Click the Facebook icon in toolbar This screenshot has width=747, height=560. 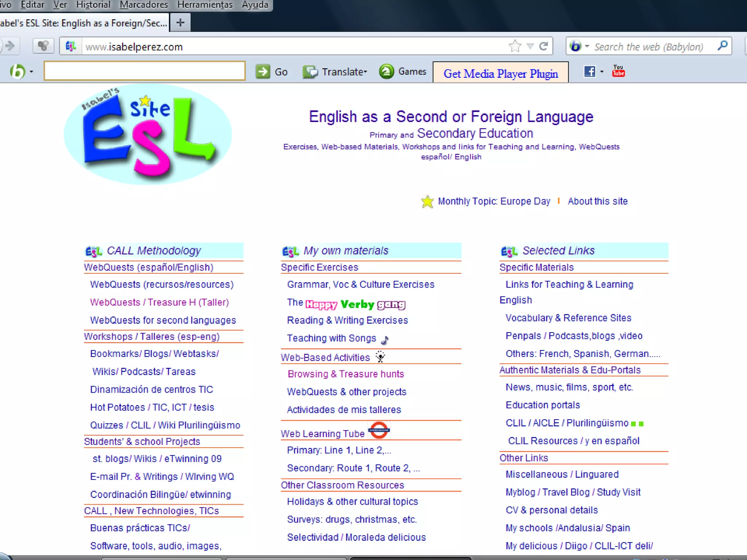tap(589, 71)
